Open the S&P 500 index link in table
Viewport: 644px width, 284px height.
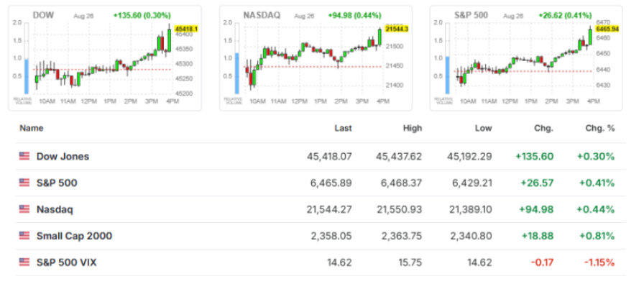click(x=57, y=183)
